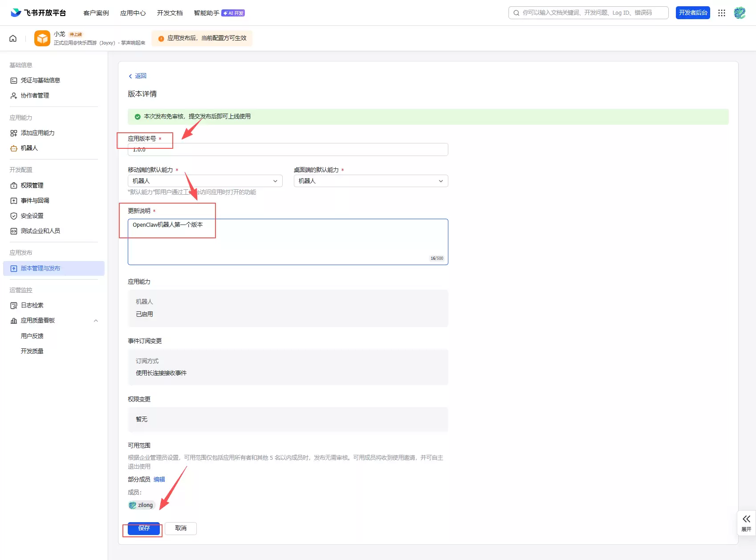Screen dimensions: 756x560
Task: Click the user avatar at top right
Action: coord(740,13)
